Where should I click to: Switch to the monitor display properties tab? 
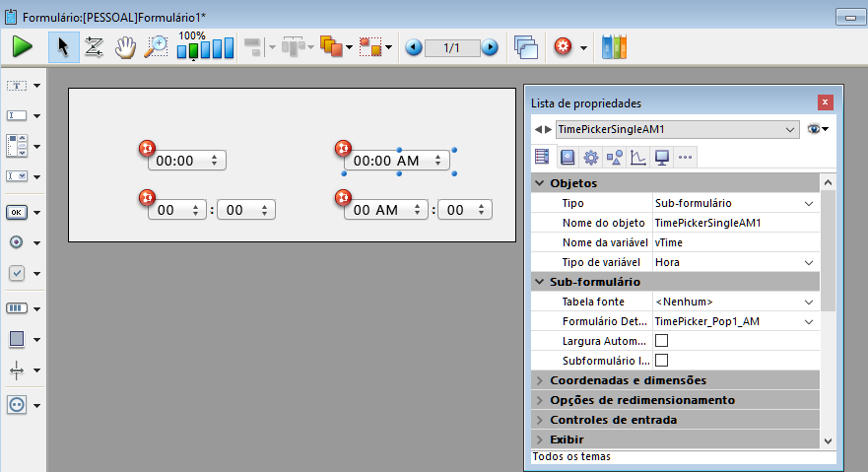[662, 157]
